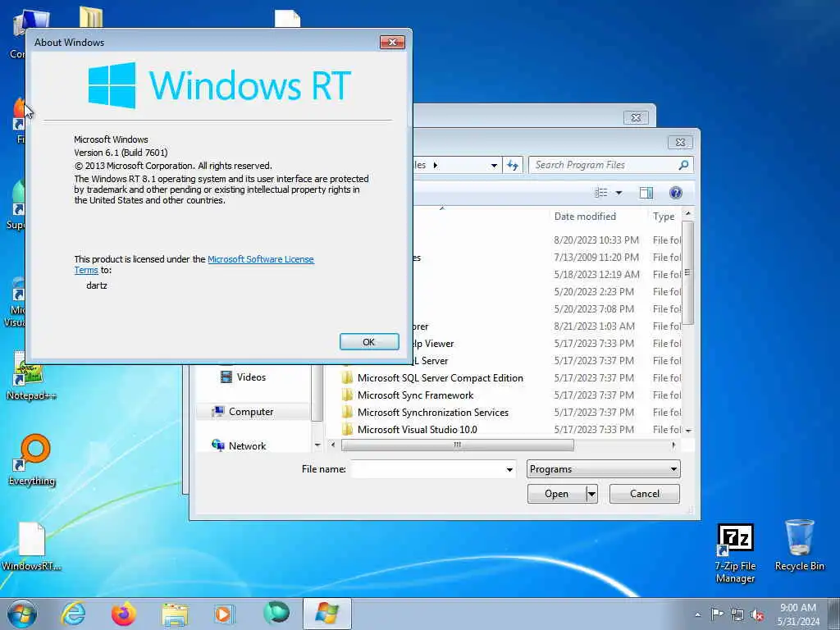Refresh the folder with the refresh icon
The width and height of the screenshot is (840, 630).
point(513,165)
